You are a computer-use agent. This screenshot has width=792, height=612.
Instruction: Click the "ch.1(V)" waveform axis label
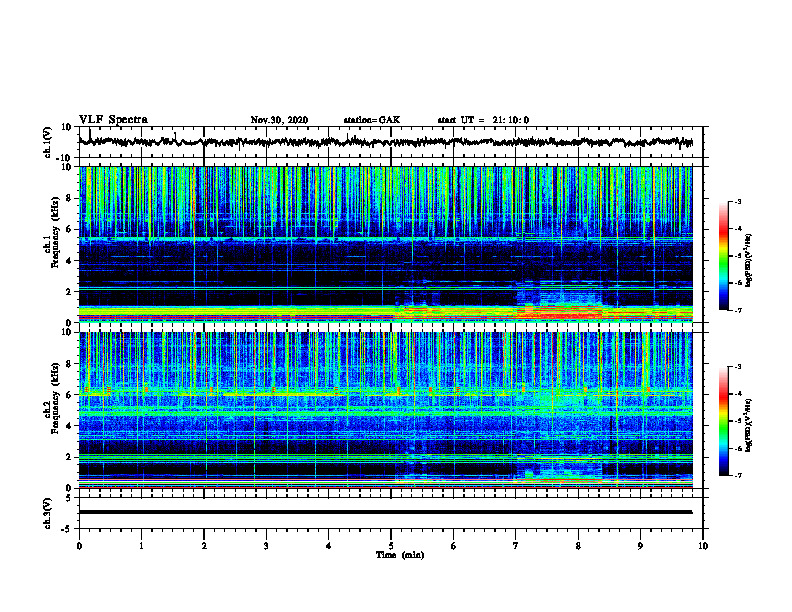click(48, 142)
